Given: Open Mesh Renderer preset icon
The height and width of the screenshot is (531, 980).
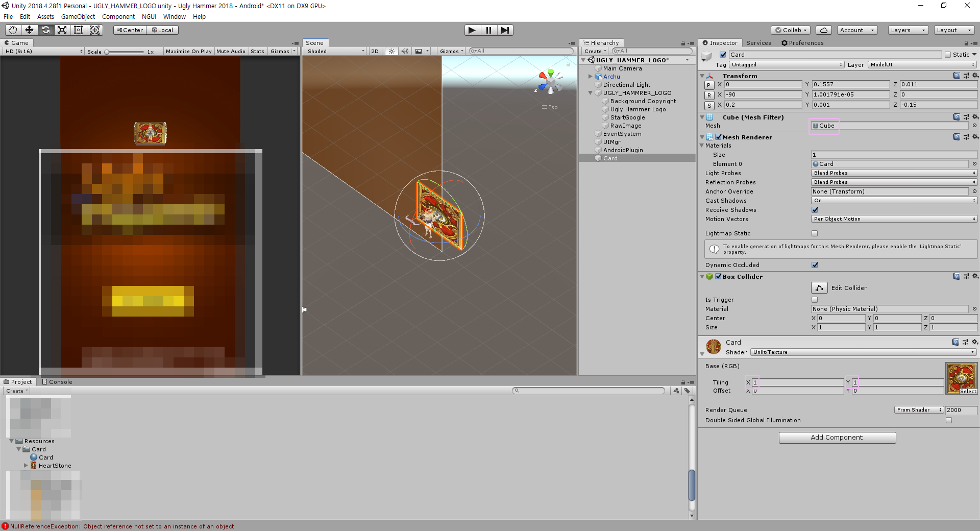Looking at the screenshot, I should [x=966, y=137].
